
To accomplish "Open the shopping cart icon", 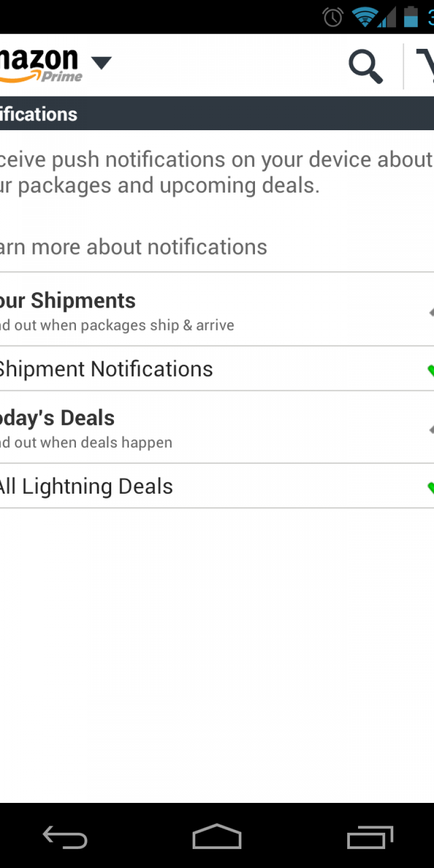I will tap(425, 66).
